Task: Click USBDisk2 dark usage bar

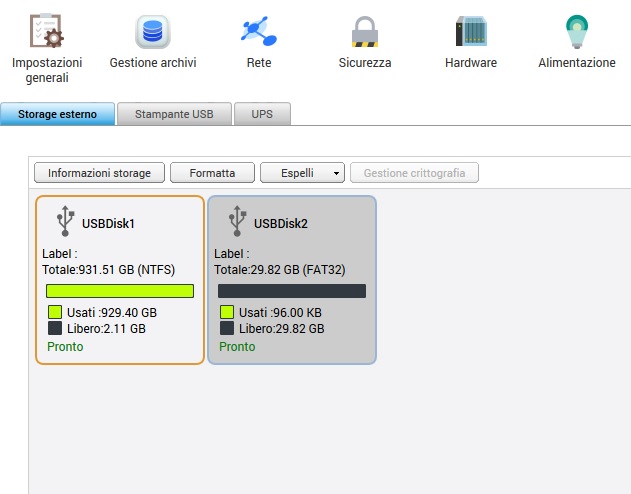Action: coord(291,291)
